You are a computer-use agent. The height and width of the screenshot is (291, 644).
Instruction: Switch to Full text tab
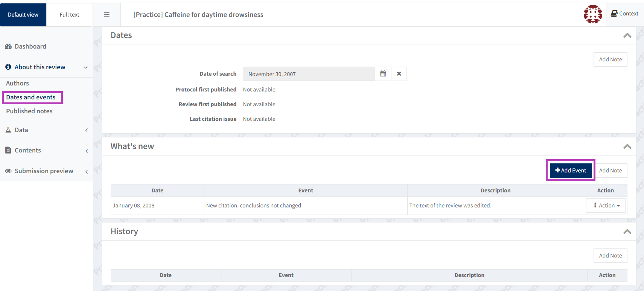tap(69, 15)
